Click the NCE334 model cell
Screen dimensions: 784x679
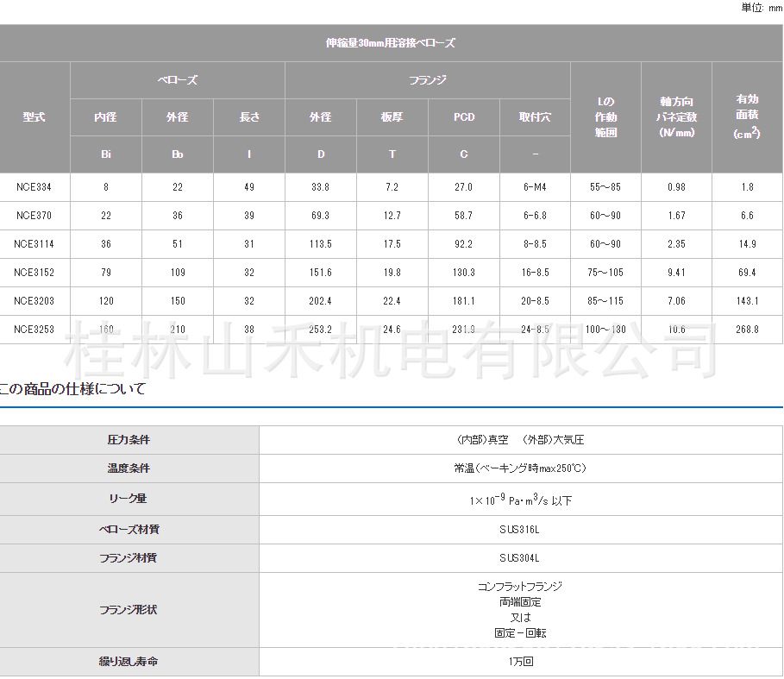coord(34,187)
